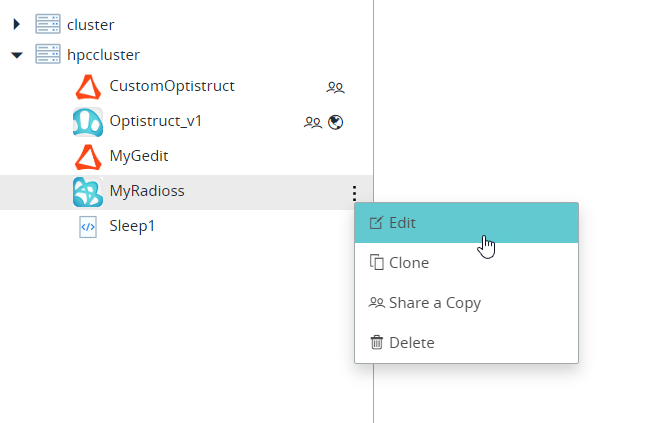Click the cluster server icon

click(x=48, y=24)
